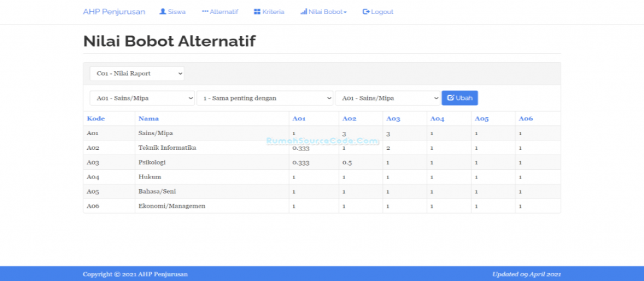Click 0.333 in the Teknik Informatika row
The height and width of the screenshot is (281, 644).
pos(301,148)
